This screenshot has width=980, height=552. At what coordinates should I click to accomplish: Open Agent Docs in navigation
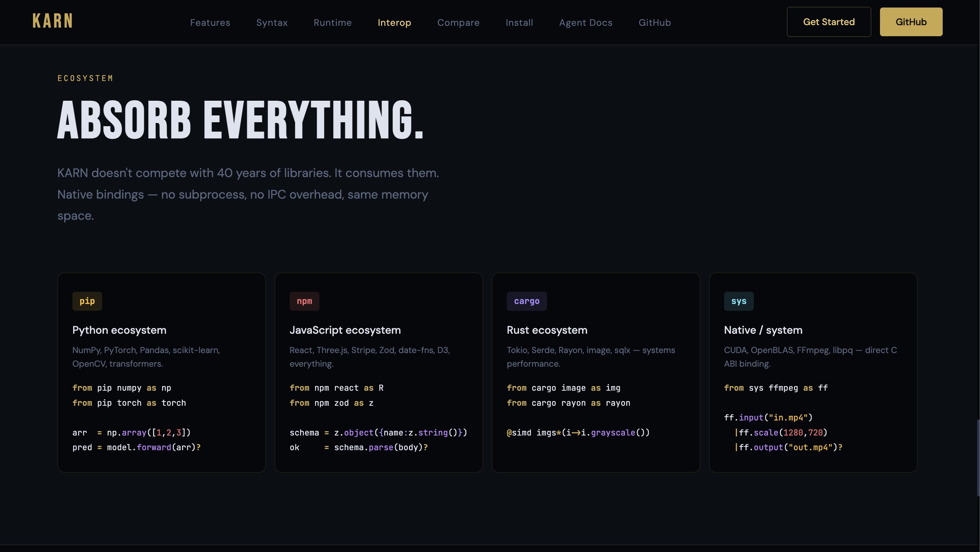(x=585, y=23)
